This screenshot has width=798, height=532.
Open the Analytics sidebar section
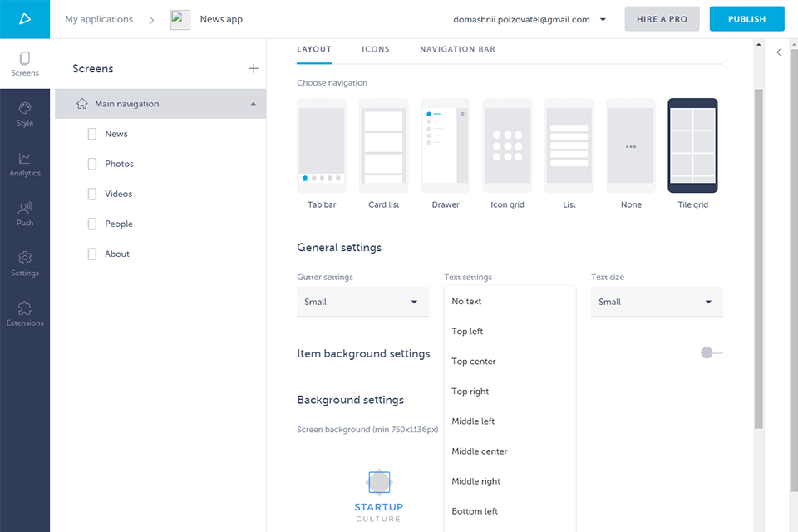pyautogui.click(x=25, y=164)
